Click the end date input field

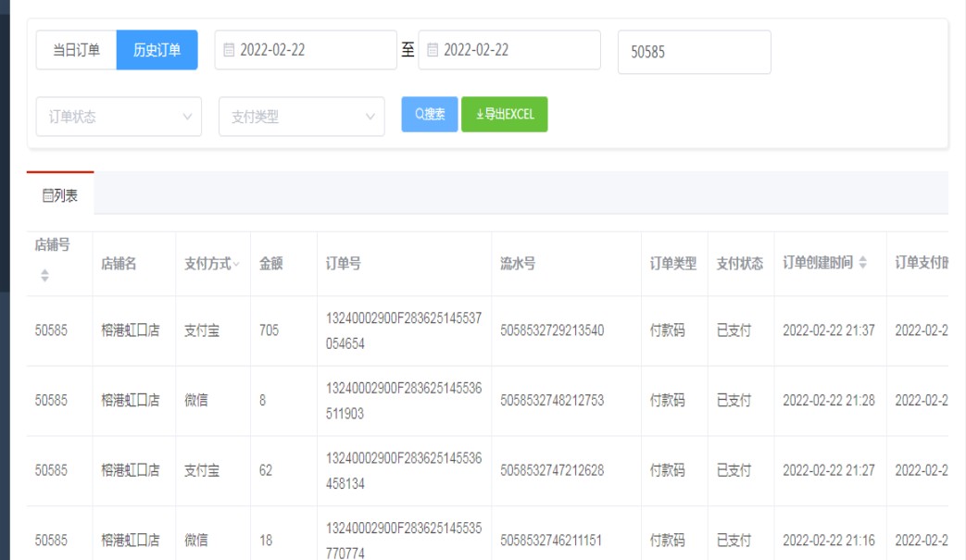point(514,51)
